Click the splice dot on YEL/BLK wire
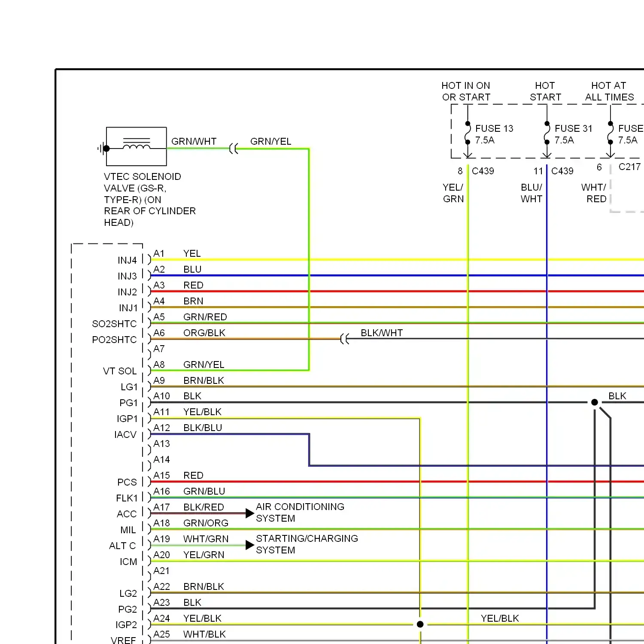This screenshot has height=644, width=644. click(420, 624)
